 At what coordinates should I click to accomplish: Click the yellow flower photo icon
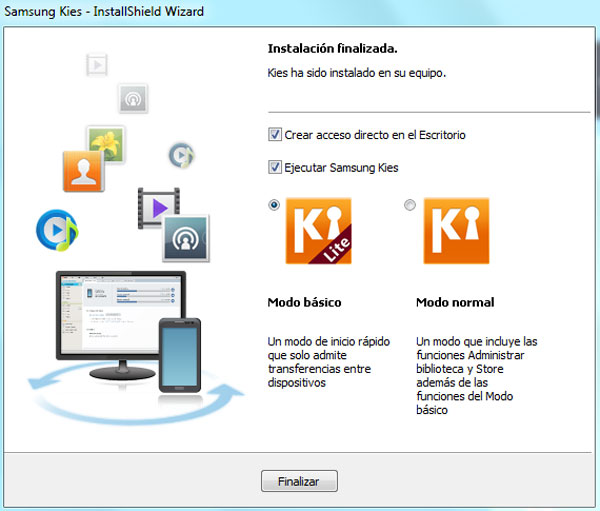tap(106, 144)
